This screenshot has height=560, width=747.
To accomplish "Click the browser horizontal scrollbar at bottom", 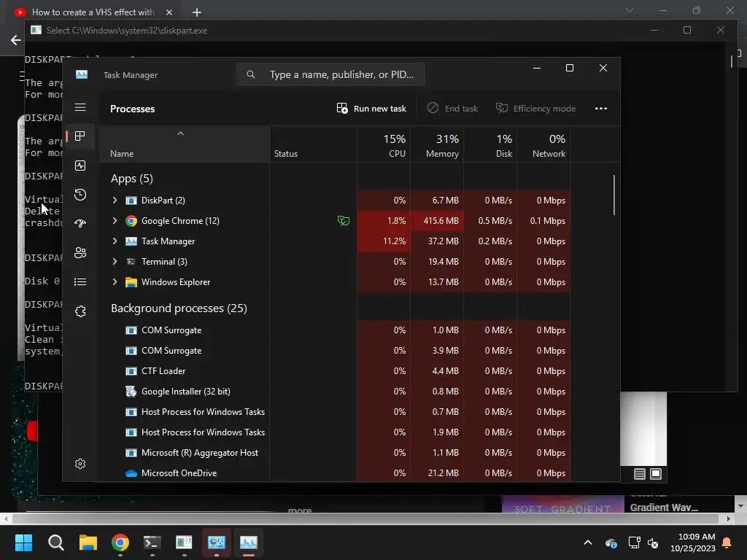I will [365, 518].
